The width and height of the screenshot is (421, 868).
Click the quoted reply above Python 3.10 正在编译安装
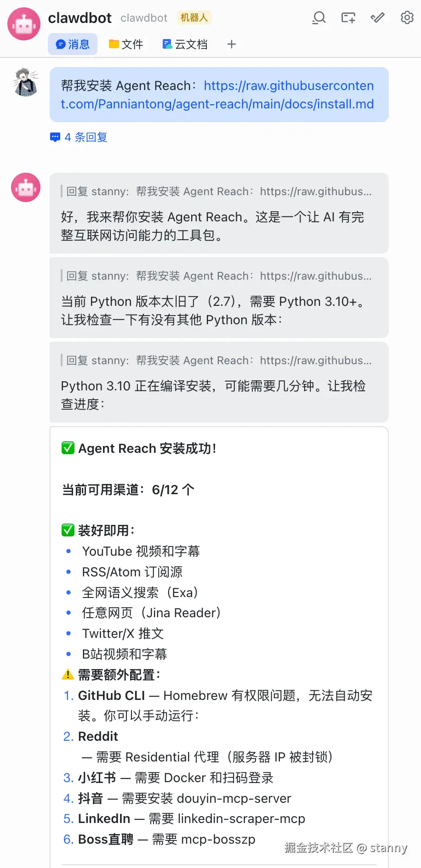pyautogui.click(x=219, y=361)
